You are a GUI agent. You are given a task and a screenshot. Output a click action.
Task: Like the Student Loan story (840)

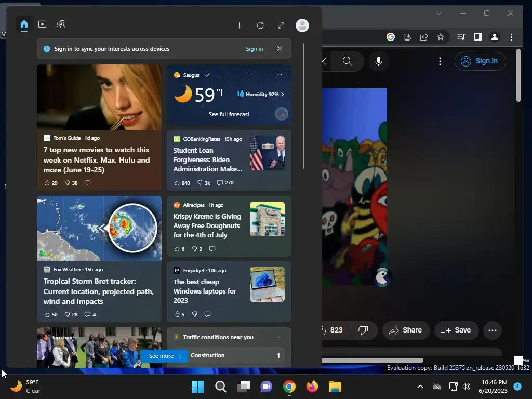coord(182,182)
